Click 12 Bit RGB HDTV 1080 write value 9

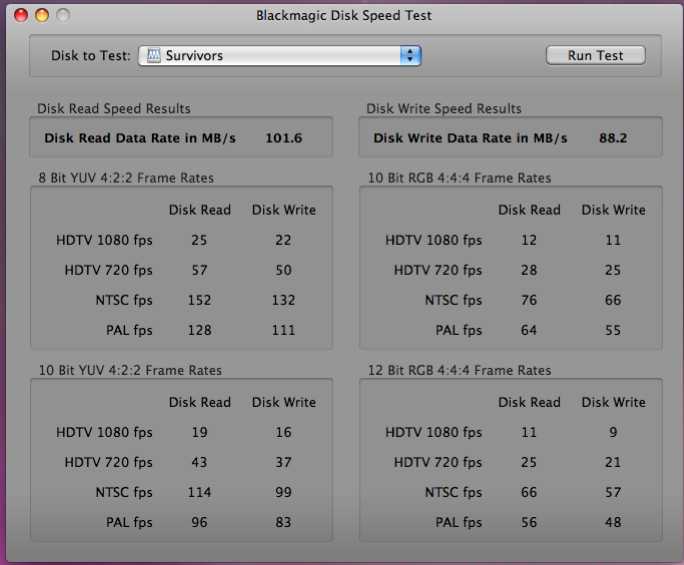coord(613,432)
